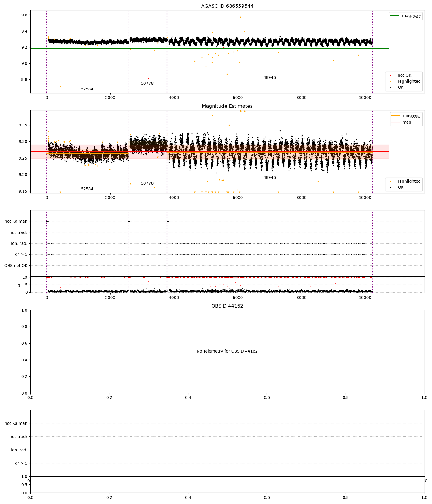Click the 'not OK' legend entry

tap(401, 75)
